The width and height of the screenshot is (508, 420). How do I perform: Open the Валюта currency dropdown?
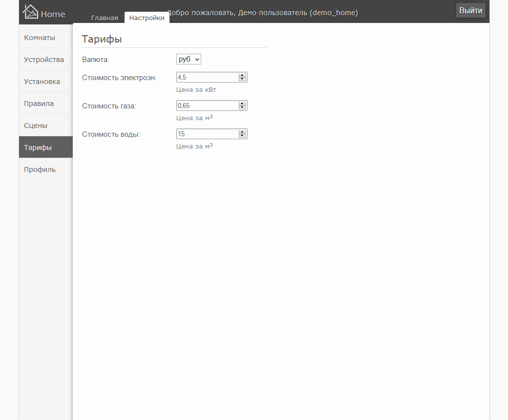(189, 59)
